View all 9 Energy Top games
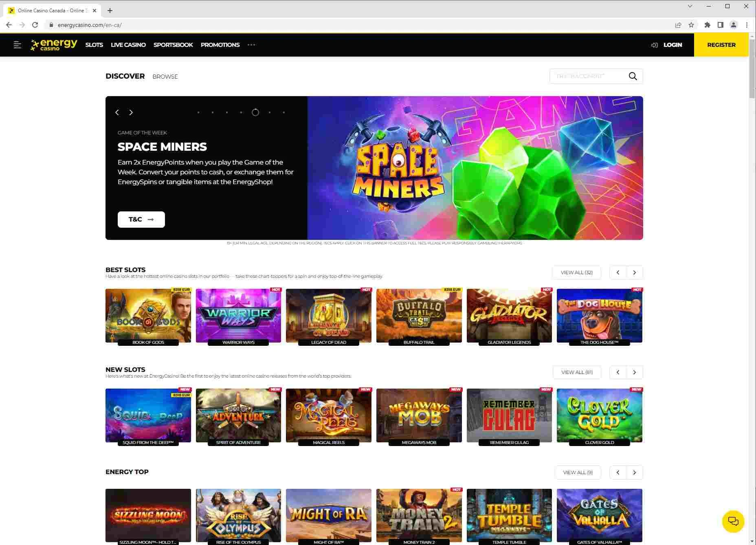Viewport: 756px width, 545px height. 578,472
